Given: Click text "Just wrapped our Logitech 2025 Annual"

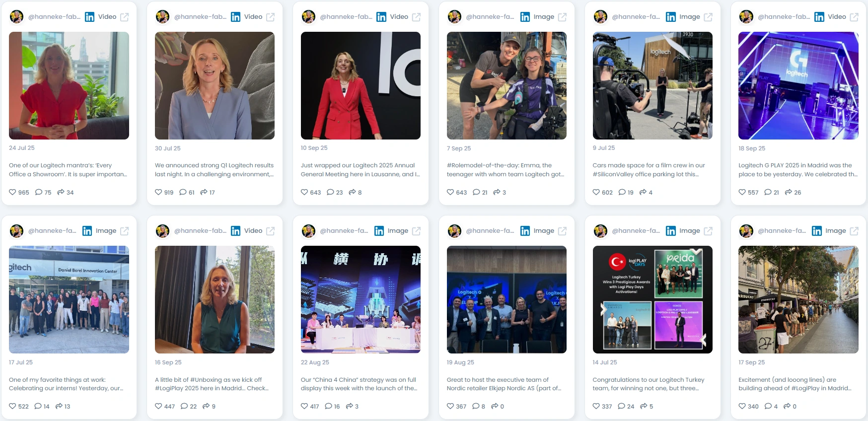Looking at the screenshot, I should (358, 165).
